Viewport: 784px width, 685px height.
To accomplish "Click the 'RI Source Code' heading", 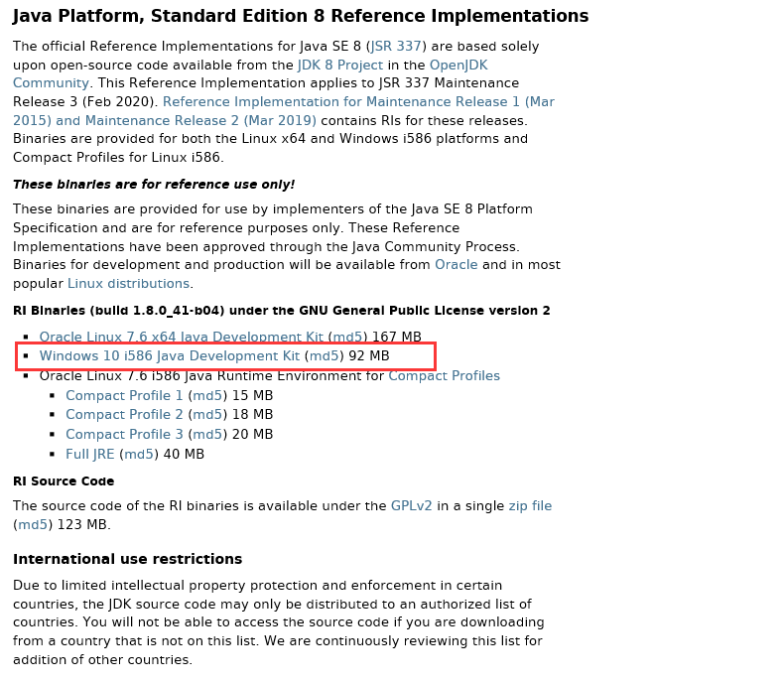I will 64,481.
